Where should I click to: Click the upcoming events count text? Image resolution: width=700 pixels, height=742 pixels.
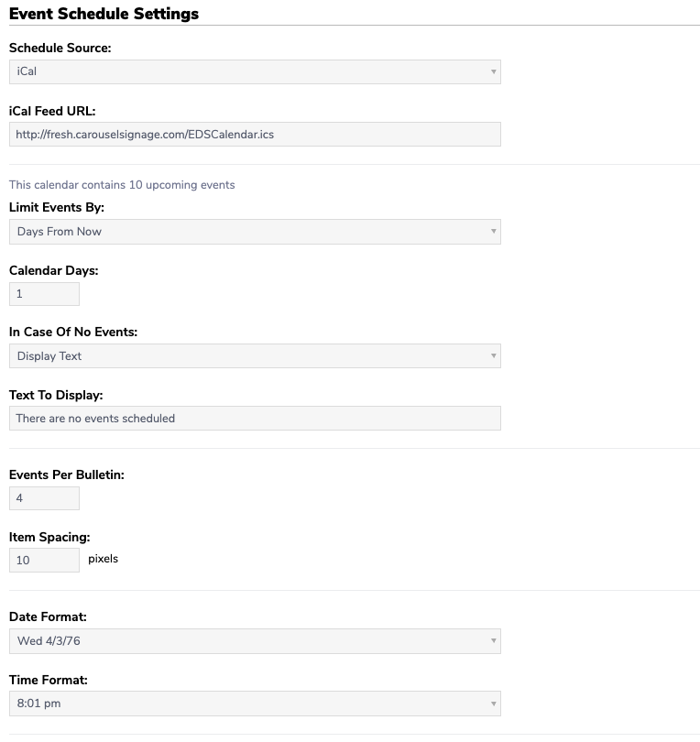122,184
